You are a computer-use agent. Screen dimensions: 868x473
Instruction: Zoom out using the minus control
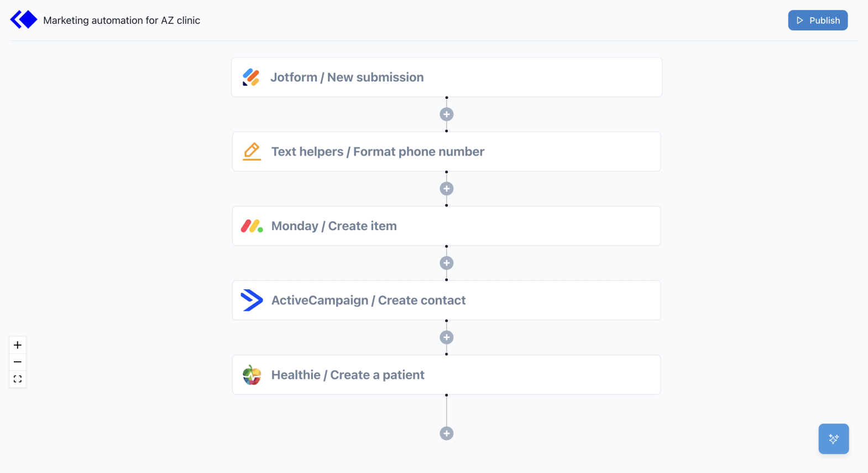17,361
